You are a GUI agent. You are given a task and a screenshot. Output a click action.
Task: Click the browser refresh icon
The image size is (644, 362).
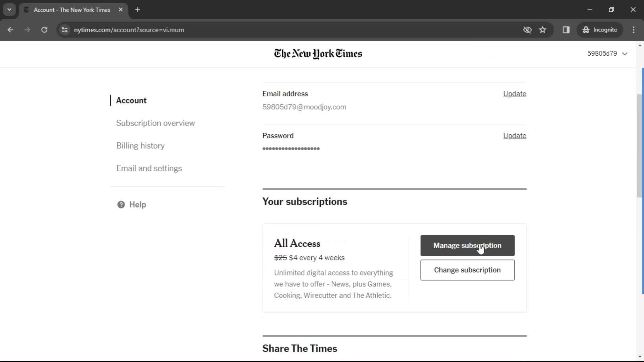pos(44,29)
